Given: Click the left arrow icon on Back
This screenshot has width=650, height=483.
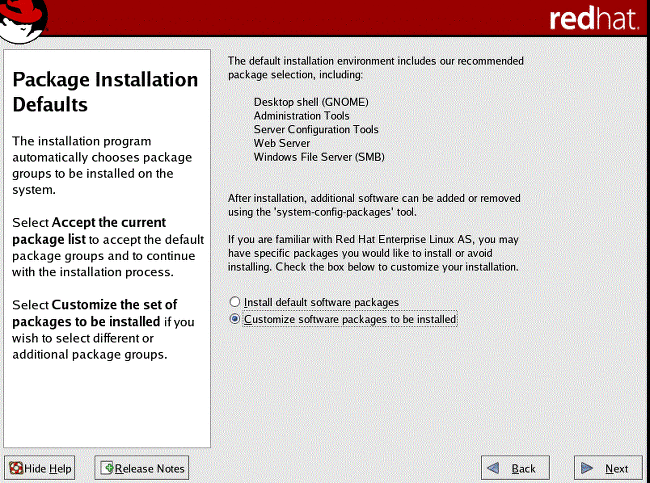Looking at the screenshot, I should pos(493,468).
